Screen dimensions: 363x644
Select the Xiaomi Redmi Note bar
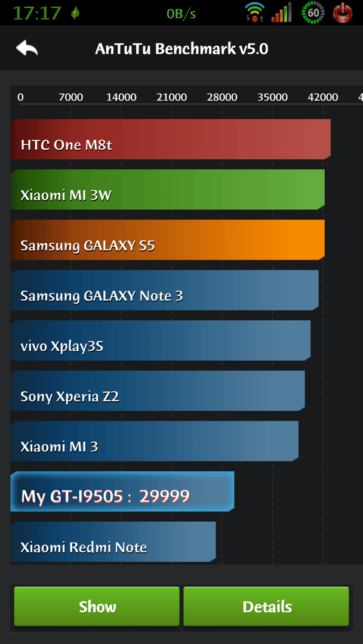(113, 541)
